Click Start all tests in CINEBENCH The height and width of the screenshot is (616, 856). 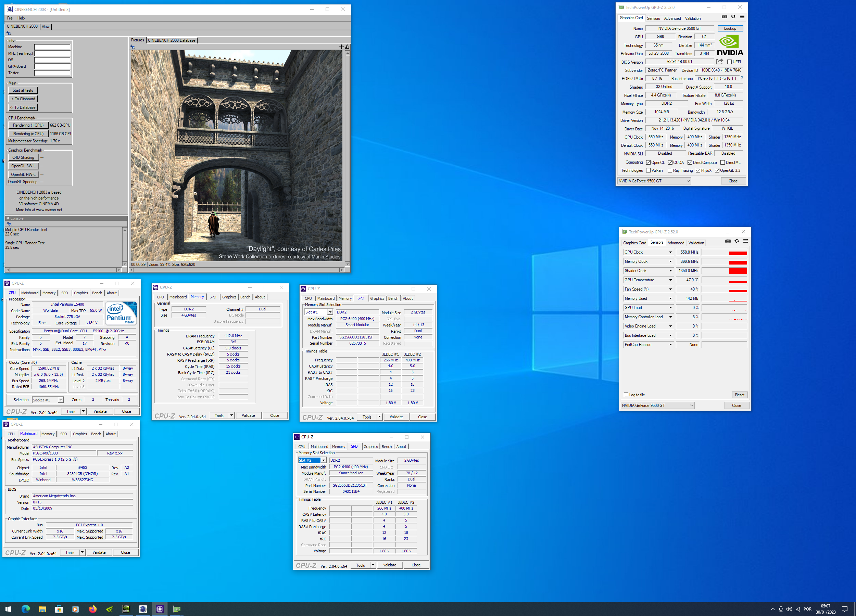[x=23, y=91]
